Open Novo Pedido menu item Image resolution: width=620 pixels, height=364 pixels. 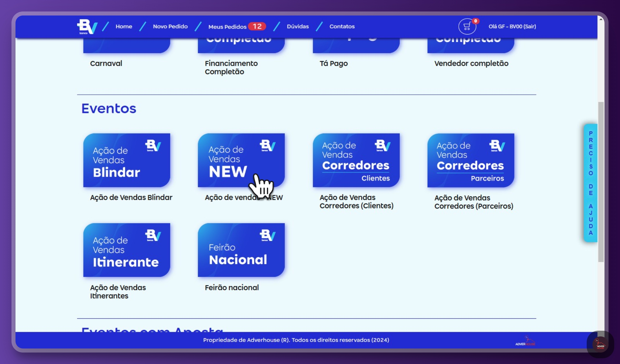(x=170, y=26)
